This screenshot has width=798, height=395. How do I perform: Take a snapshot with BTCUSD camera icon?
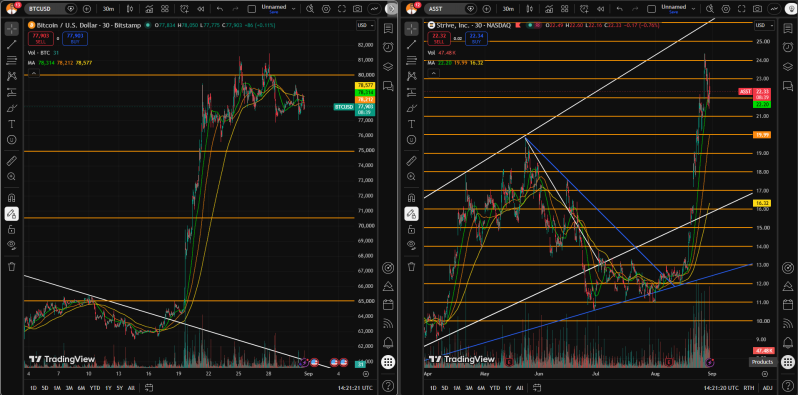point(358,9)
